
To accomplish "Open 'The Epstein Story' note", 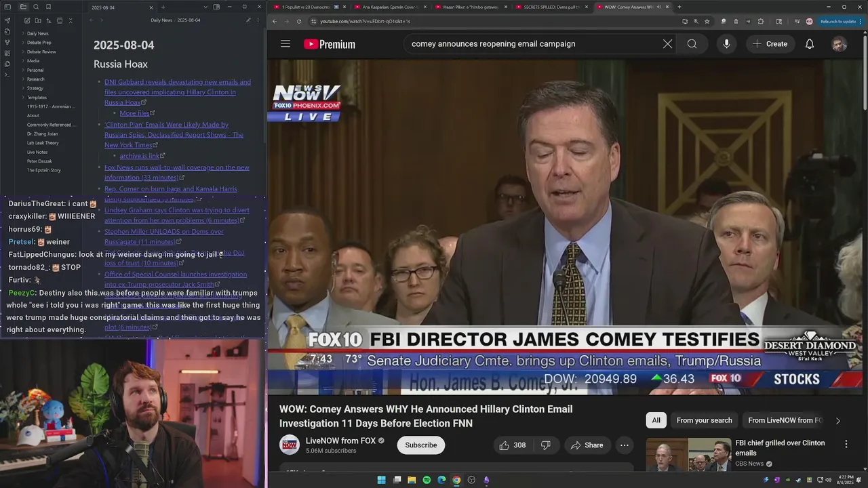I will (44, 171).
